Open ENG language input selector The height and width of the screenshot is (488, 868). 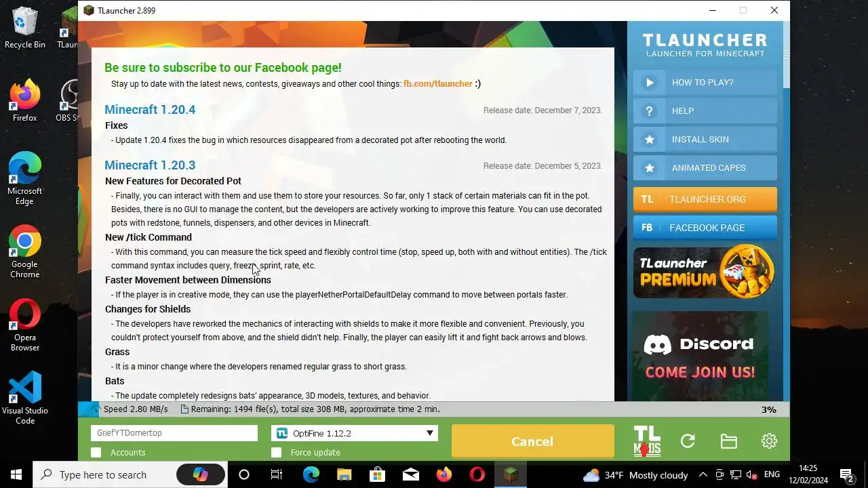pos(772,474)
